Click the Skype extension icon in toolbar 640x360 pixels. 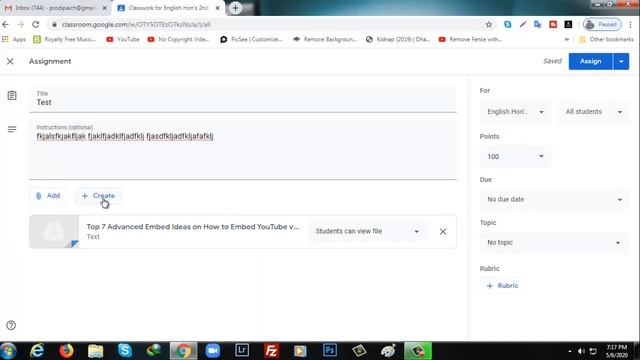pyautogui.click(x=508, y=24)
